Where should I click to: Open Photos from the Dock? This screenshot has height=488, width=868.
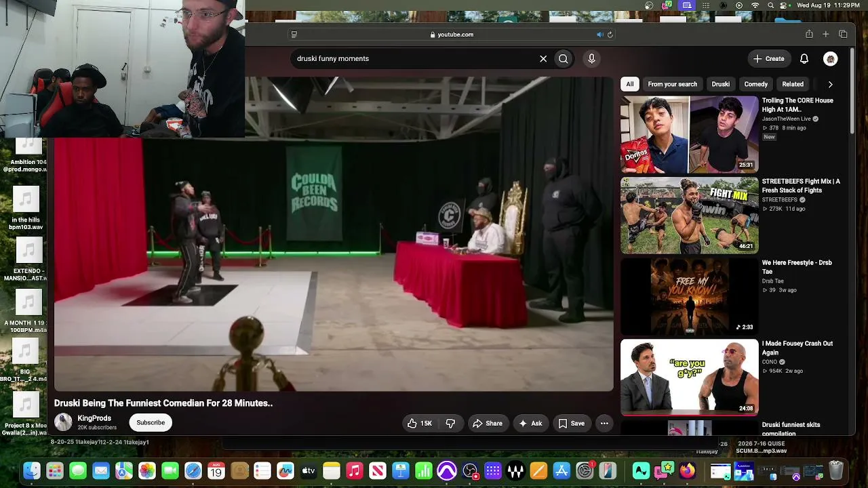click(147, 470)
